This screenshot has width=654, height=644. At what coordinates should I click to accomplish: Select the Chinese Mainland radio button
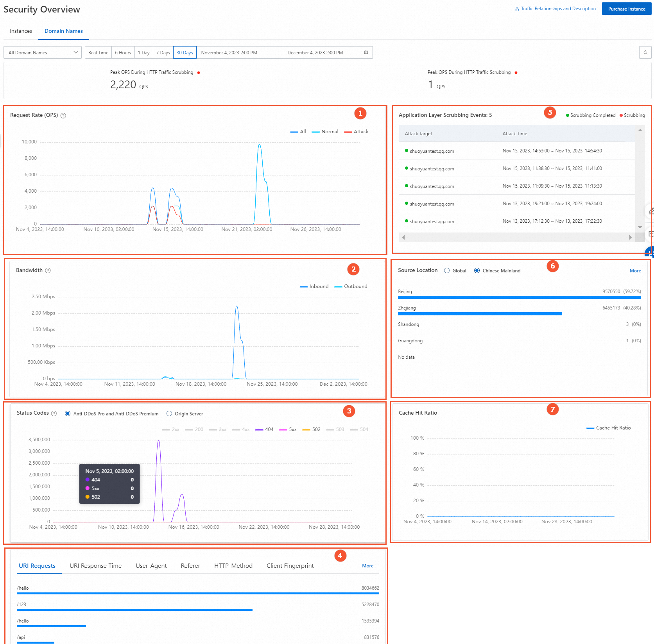click(477, 270)
